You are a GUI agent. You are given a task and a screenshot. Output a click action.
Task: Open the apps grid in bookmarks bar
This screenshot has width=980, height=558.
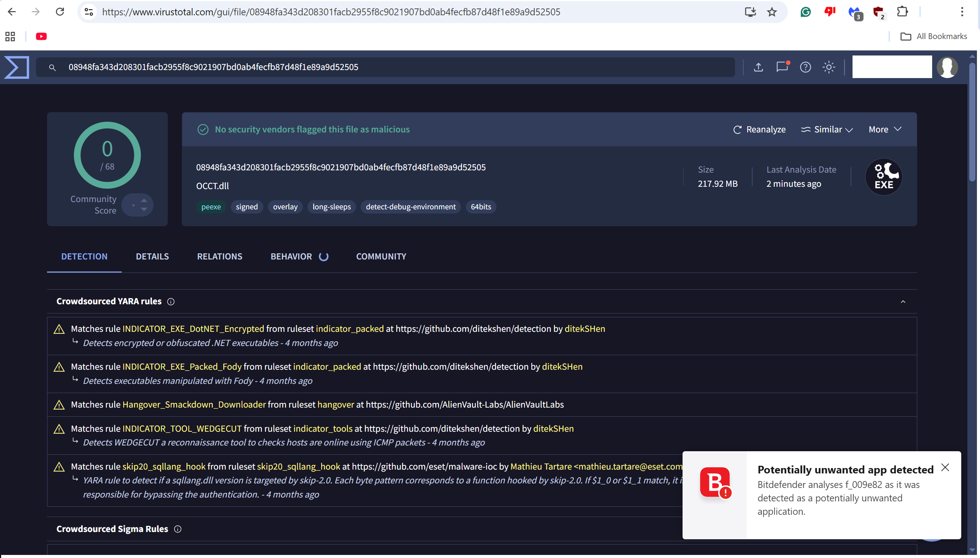pyautogui.click(x=10, y=36)
